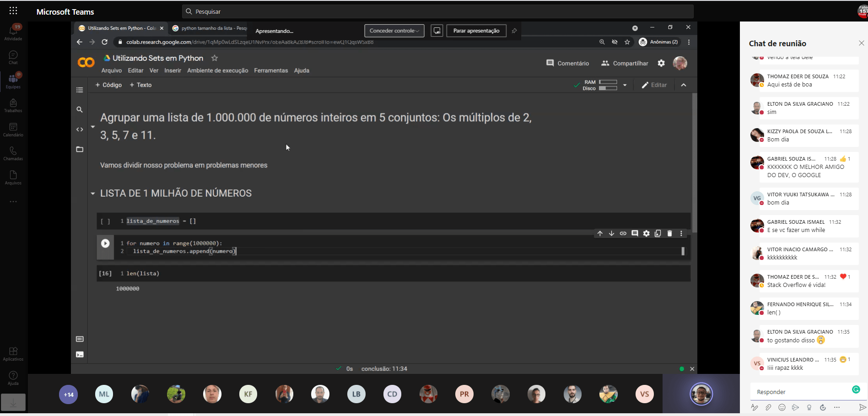Move cell up with arrow icon
The image size is (868, 416).
[600, 233]
